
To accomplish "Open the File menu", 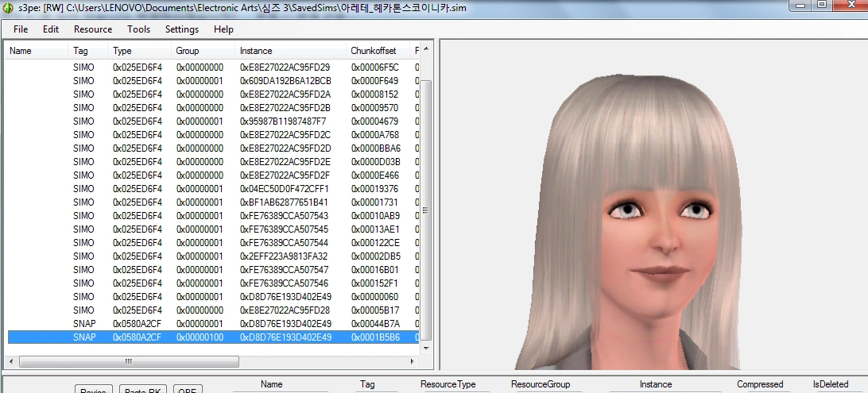I will pos(21,29).
